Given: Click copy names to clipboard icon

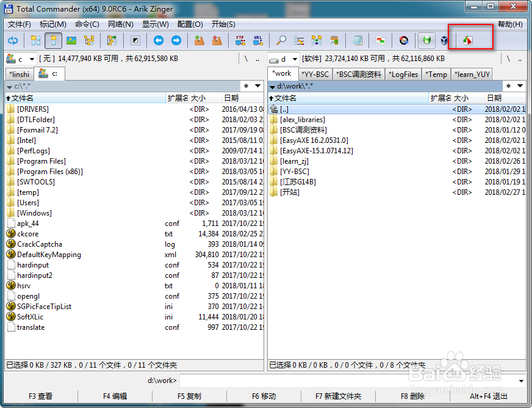Looking at the screenshot, I should pyautogui.click(x=334, y=41).
